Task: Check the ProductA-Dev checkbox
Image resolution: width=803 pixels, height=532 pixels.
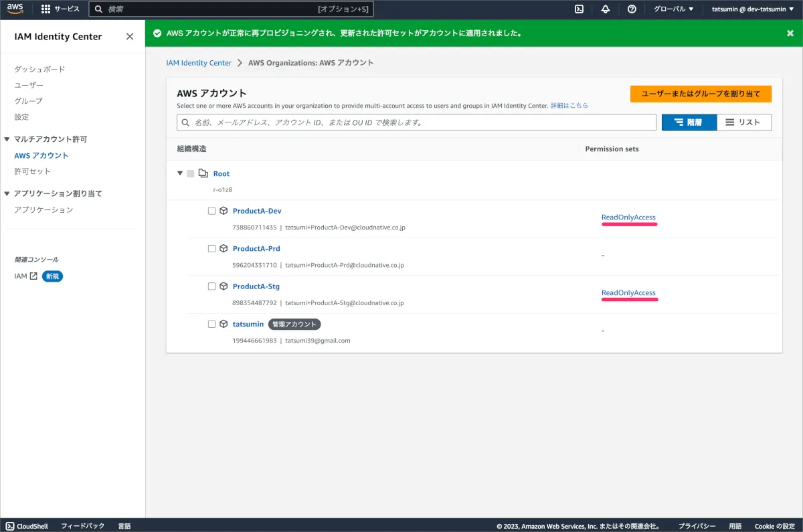Action: 211,211
